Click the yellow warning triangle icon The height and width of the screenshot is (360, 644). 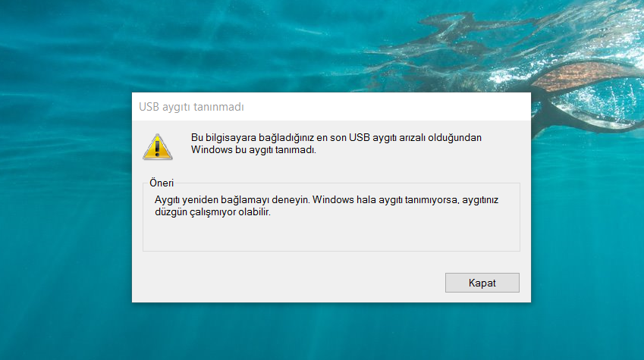coord(157,147)
